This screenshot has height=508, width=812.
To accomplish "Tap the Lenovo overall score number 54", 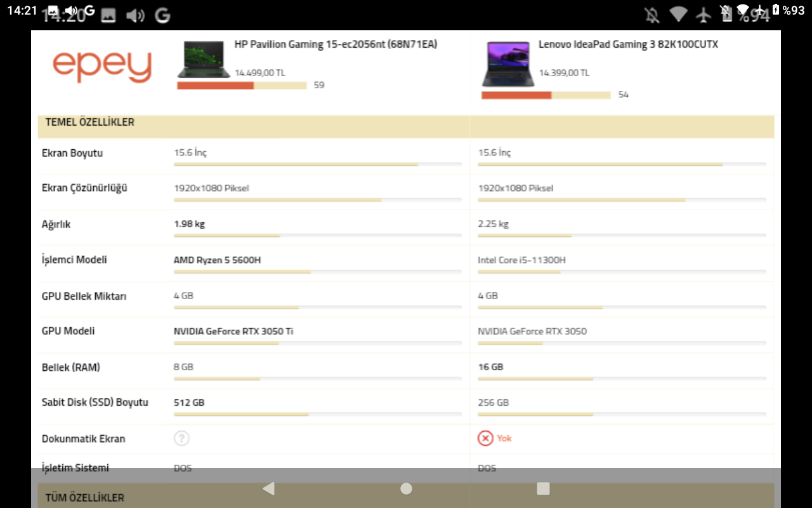I will [624, 95].
